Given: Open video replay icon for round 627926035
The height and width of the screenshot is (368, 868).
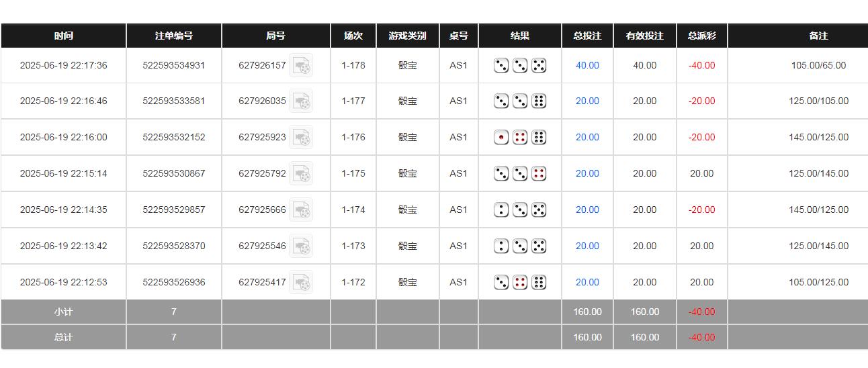Looking at the screenshot, I should (x=301, y=101).
